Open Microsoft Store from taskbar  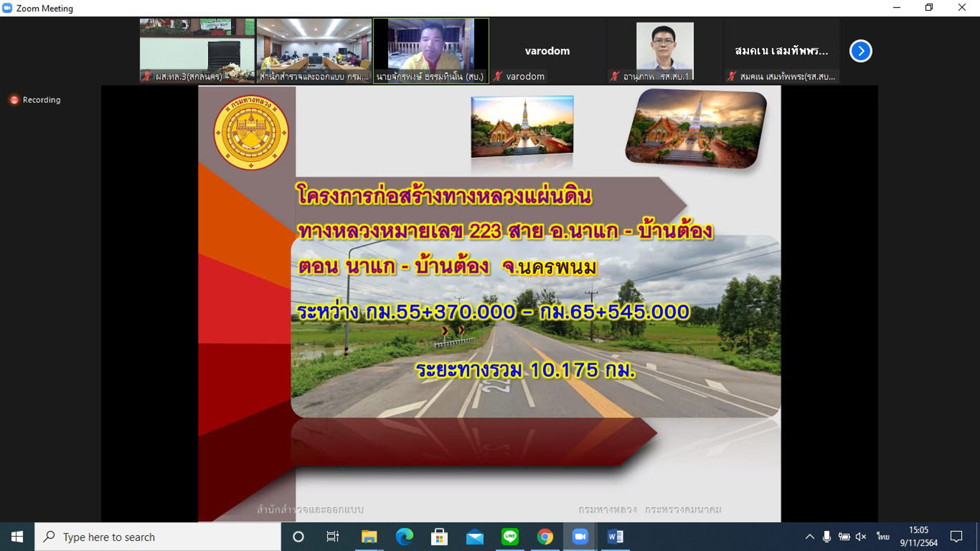tap(439, 537)
